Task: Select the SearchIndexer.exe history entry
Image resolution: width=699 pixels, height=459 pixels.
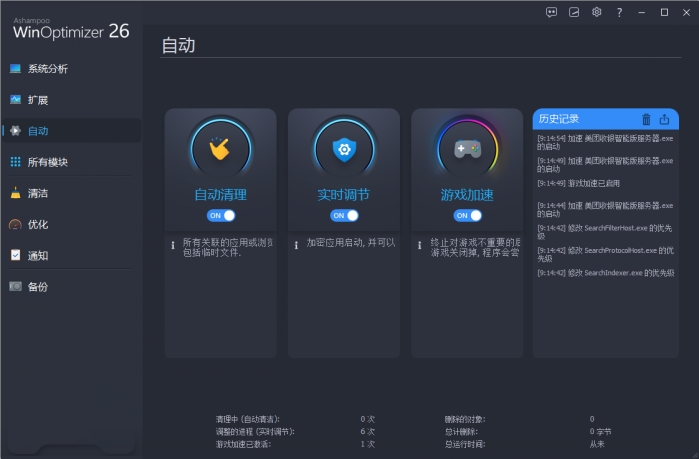Action: (605, 273)
